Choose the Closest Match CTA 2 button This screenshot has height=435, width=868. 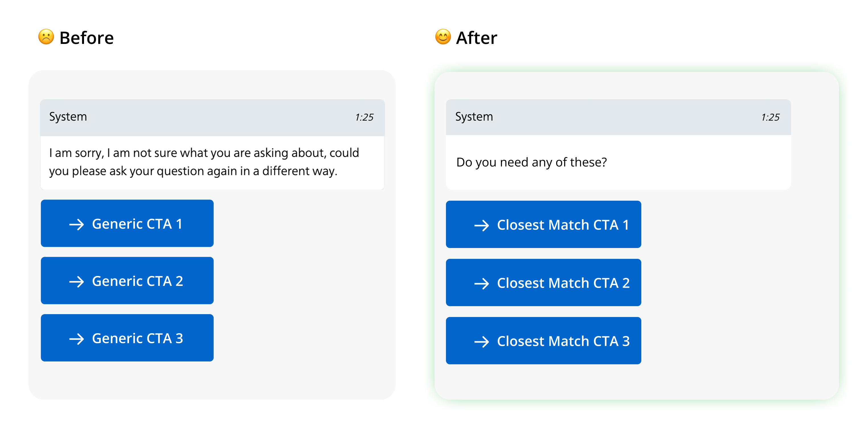point(543,282)
